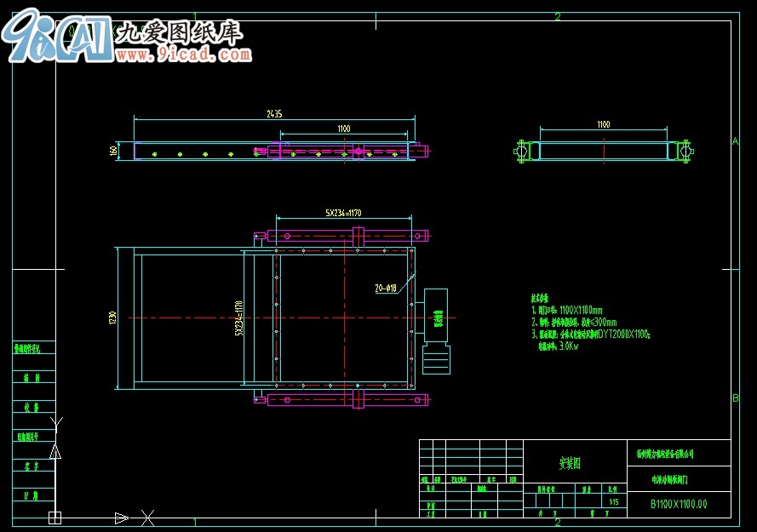
Task: Select the 1100 dimension on end view
Action: 603,125
